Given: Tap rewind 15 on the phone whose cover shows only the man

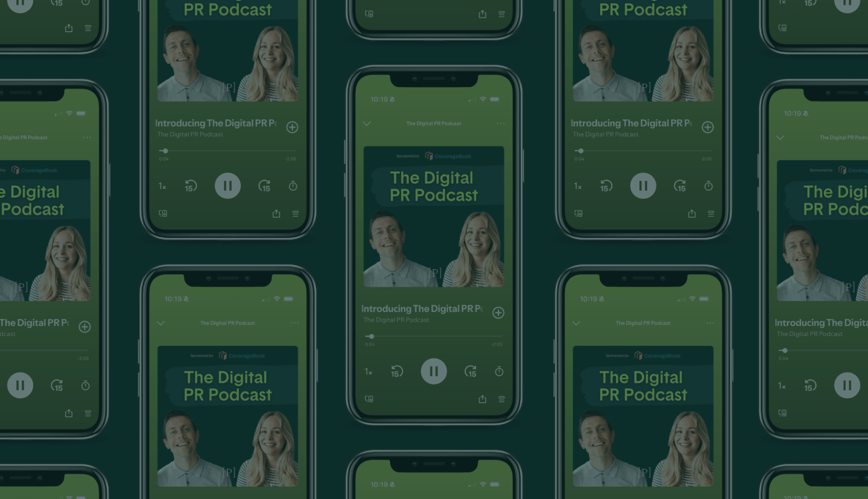Looking at the screenshot, I should tap(810, 386).
